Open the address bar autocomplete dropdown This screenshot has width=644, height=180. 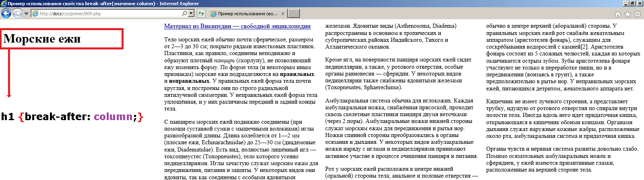tap(191, 13)
